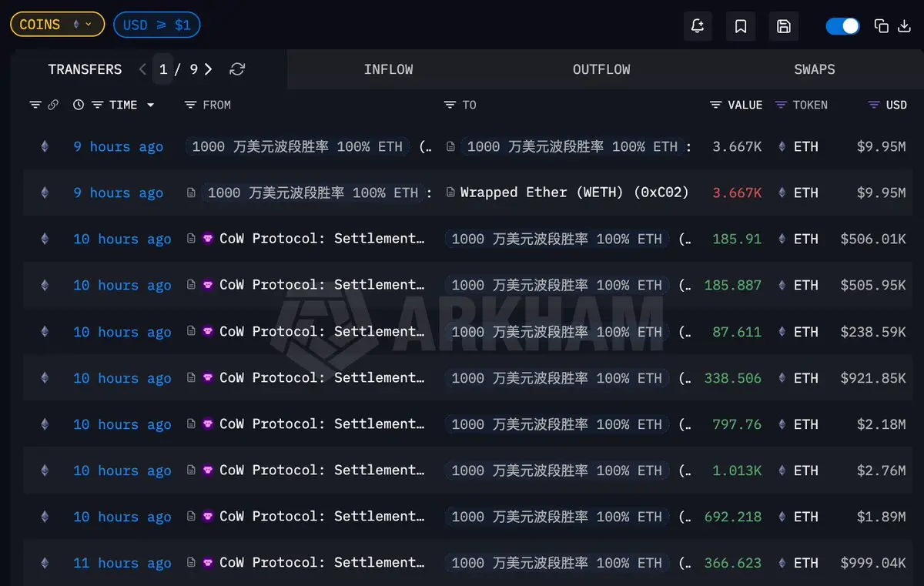Open the TOKEN column filter icon

tap(781, 105)
